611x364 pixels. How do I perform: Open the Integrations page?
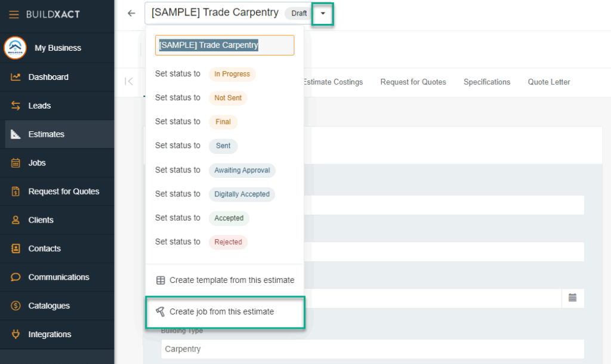pos(50,334)
